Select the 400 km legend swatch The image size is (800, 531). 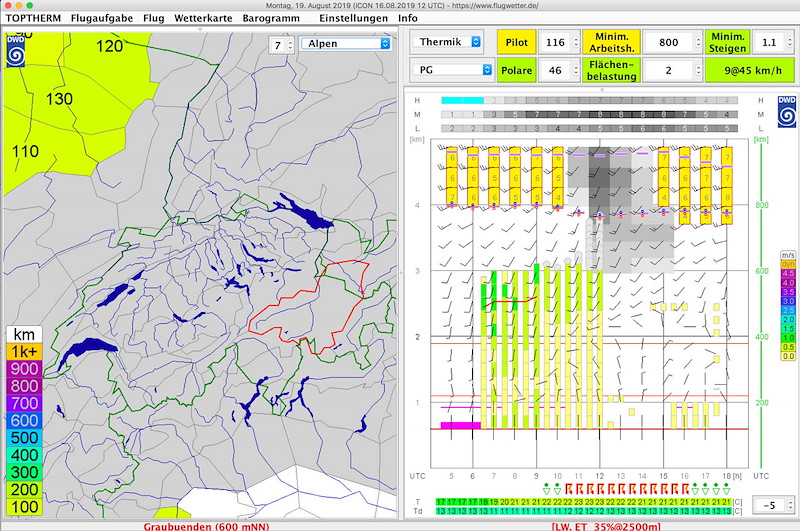click(x=24, y=455)
